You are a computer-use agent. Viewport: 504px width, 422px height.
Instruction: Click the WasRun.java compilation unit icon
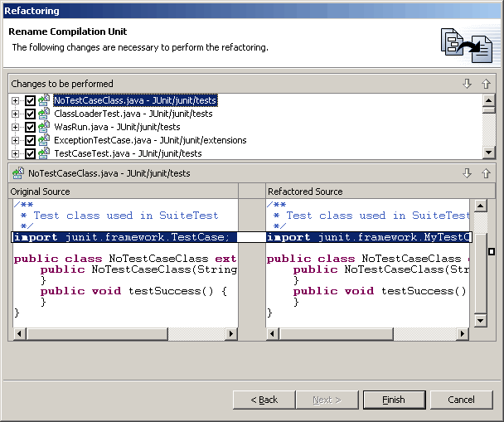[x=45, y=128]
